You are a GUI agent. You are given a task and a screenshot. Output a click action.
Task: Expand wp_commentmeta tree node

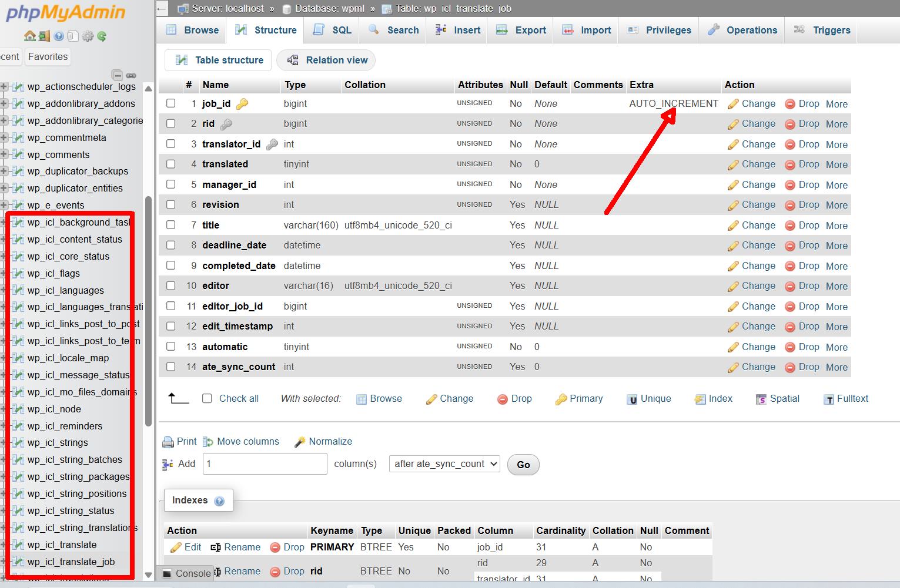pos(4,137)
